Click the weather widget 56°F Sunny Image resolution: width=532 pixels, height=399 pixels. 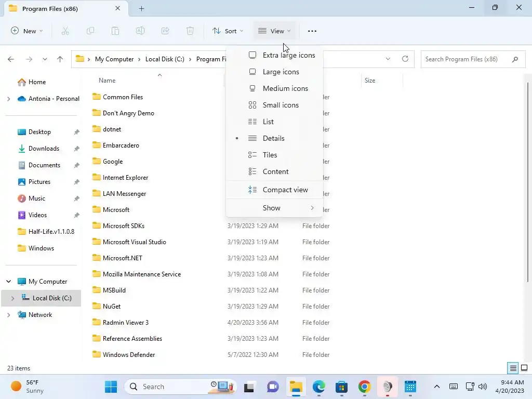coord(28,387)
